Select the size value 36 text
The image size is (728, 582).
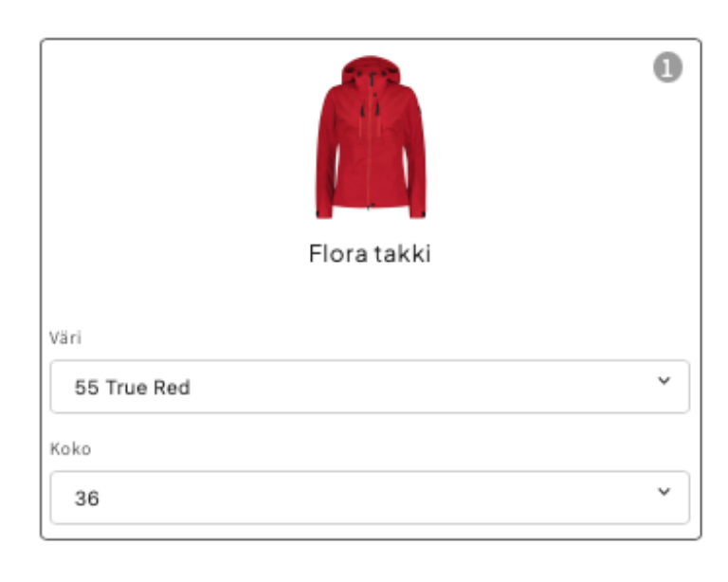87,499
